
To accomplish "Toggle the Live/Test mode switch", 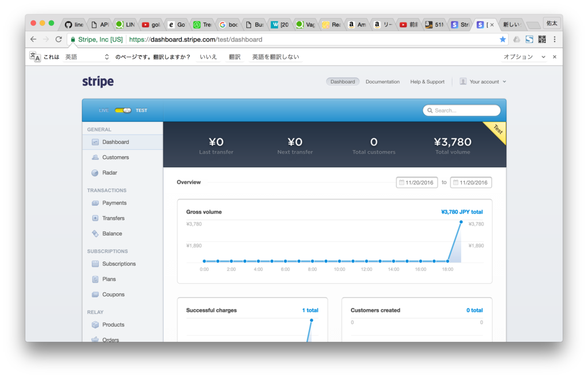I will (x=123, y=110).
